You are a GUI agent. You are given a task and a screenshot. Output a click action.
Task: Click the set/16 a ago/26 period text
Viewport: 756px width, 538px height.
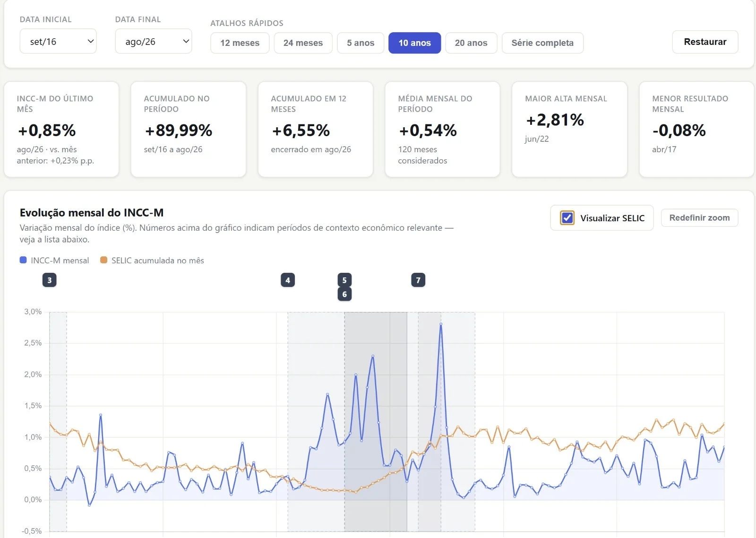coord(173,149)
